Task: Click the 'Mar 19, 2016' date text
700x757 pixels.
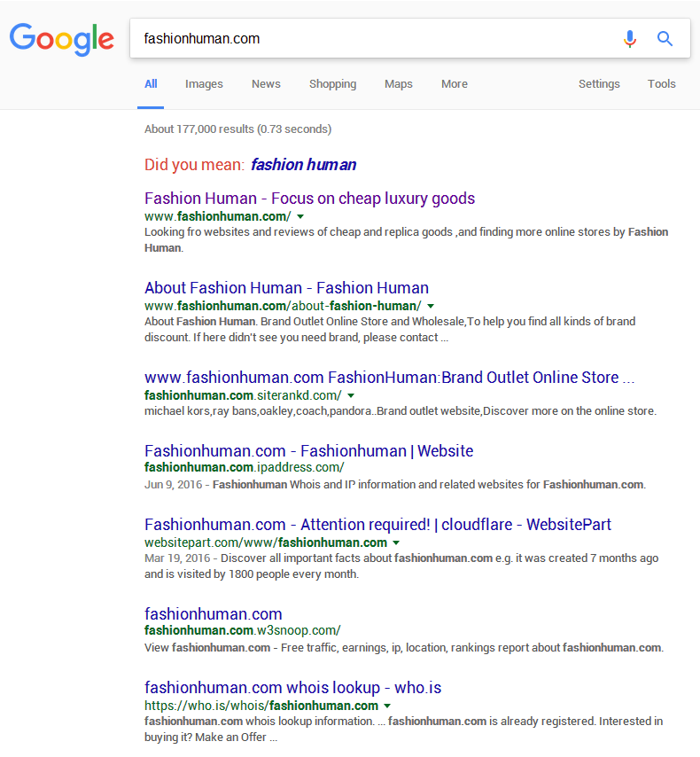Action: point(177,558)
